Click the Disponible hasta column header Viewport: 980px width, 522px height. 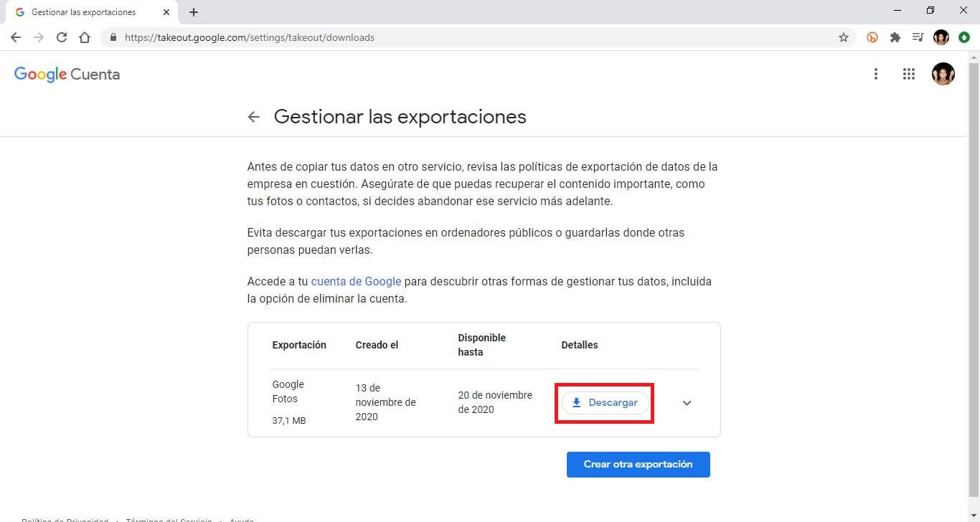click(x=482, y=345)
